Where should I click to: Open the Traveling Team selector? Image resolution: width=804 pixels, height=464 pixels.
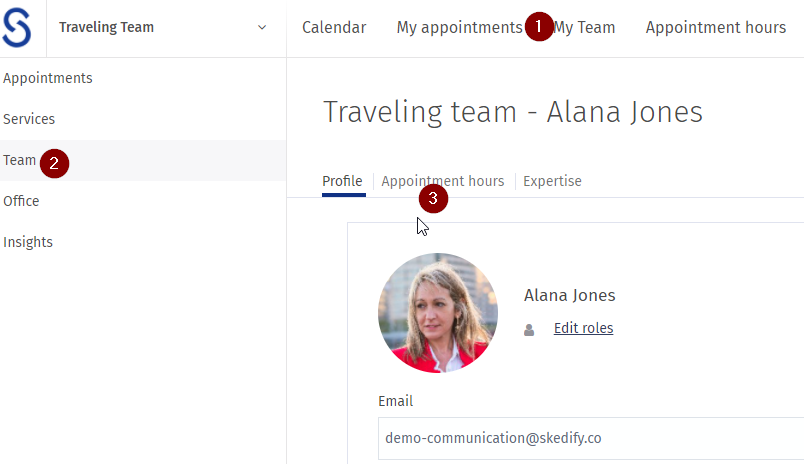163,27
